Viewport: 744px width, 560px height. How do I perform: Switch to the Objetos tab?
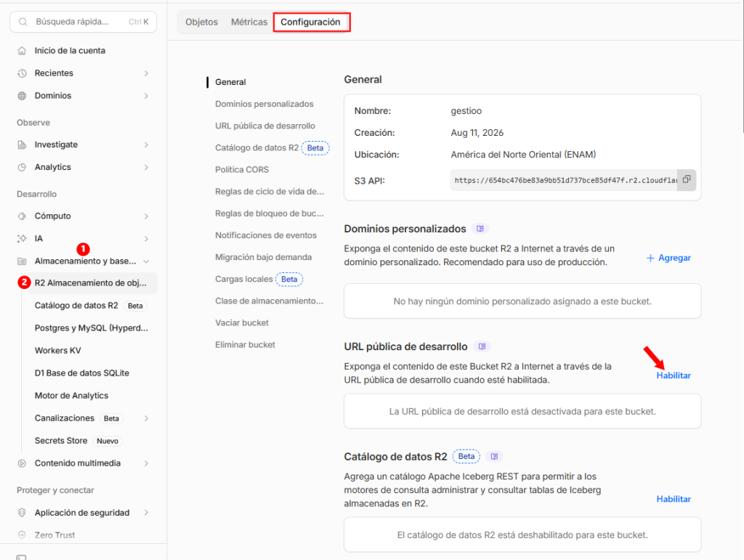[202, 22]
